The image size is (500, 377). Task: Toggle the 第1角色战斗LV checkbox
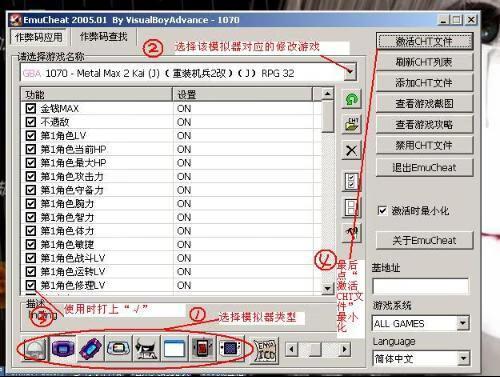coord(31,258)
